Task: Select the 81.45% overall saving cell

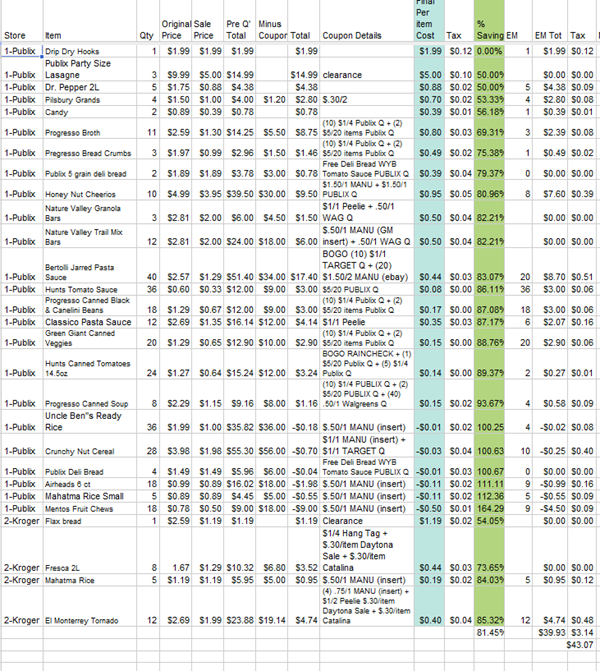Action: (x=489, y=632)
